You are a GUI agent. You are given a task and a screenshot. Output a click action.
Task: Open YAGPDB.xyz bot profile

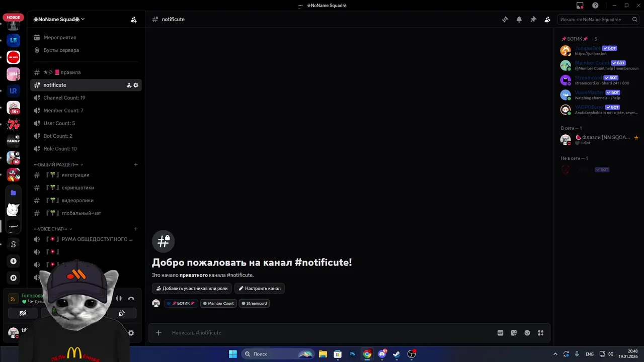pyautogui.click(x=599, y=110)
